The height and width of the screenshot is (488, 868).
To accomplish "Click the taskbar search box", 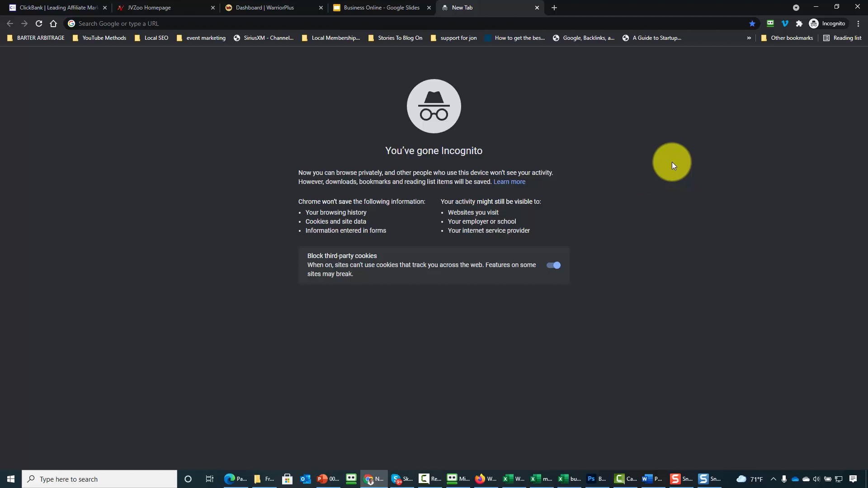I will click(99, 479).
